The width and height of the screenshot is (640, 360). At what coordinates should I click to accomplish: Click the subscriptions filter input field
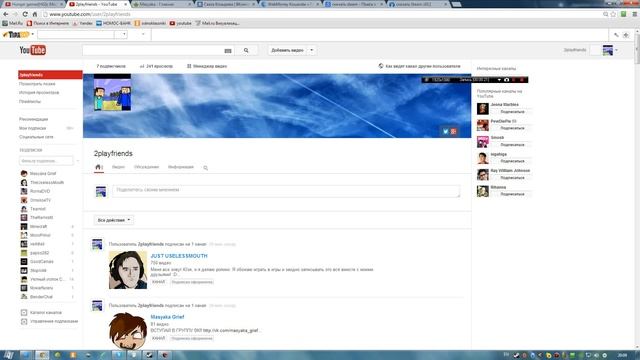[x=46, y=161]
